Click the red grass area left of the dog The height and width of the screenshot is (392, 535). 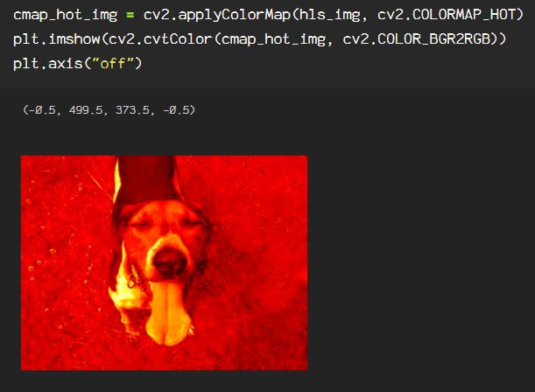(67, 262)
